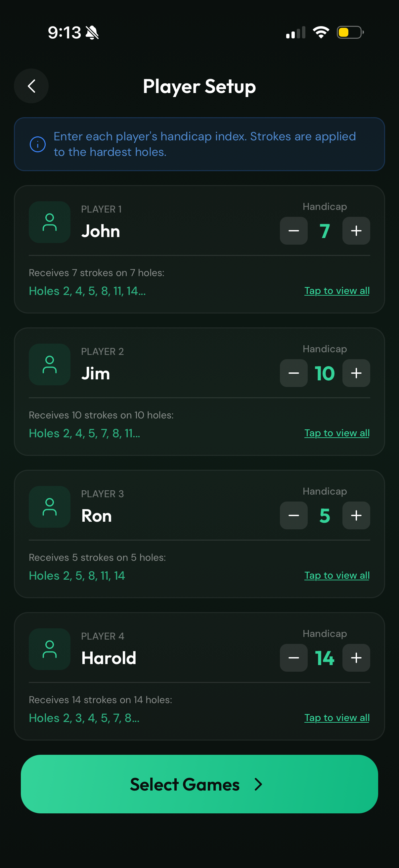399x868 pixels.
Task: Increase John's handicap with plus
Action: tap(356, 231)
